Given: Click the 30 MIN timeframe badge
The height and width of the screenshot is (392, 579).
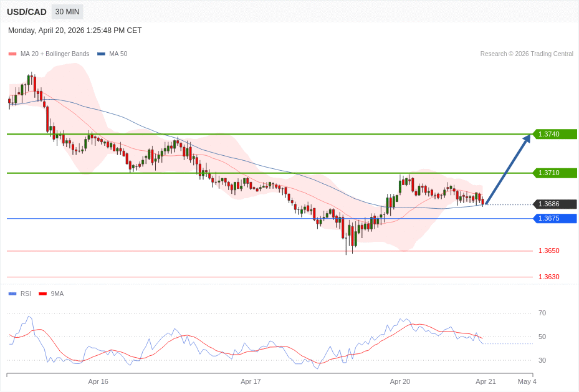Looking at the screenshot, I should pos(67,12).
